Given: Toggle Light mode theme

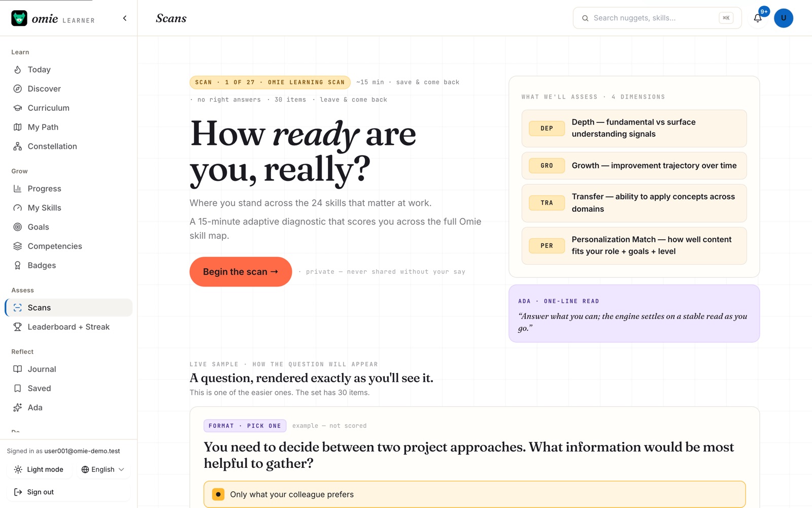Looking at the screenshot, I should [39, 469].
